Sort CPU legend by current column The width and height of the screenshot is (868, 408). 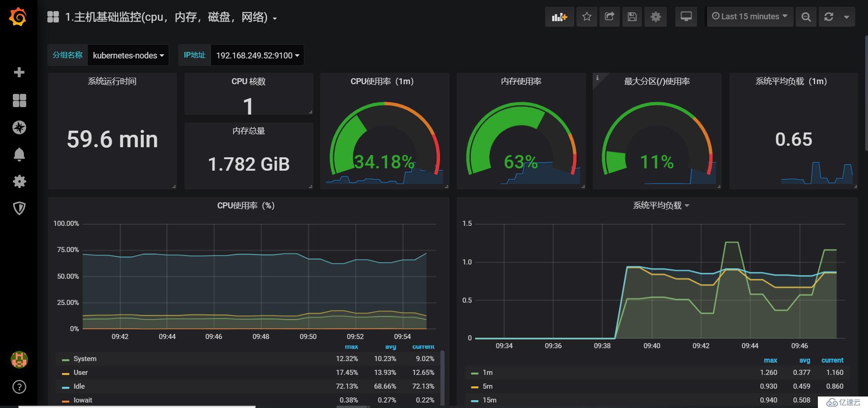coord(423,347)
